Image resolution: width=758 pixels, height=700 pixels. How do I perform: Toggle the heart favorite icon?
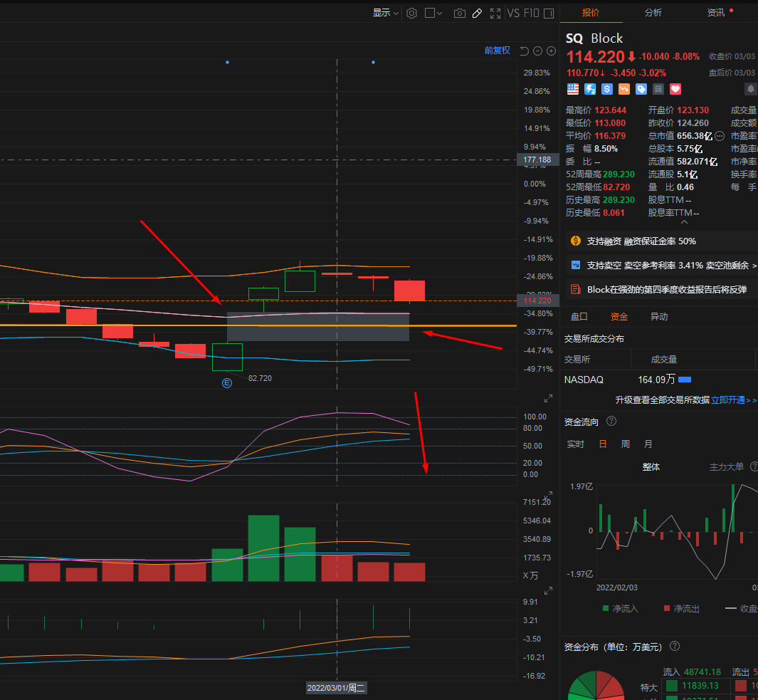tap(675, 89)
